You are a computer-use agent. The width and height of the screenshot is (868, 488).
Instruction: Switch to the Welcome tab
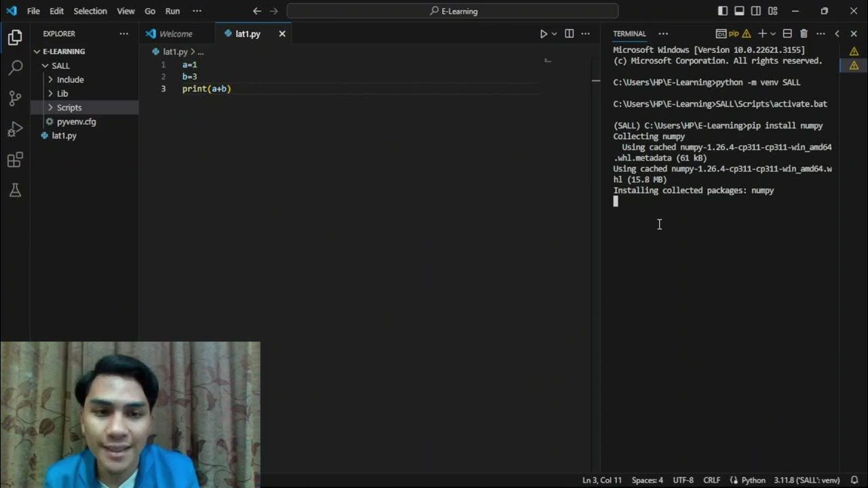pyautogui.click(x=176, y=34)
